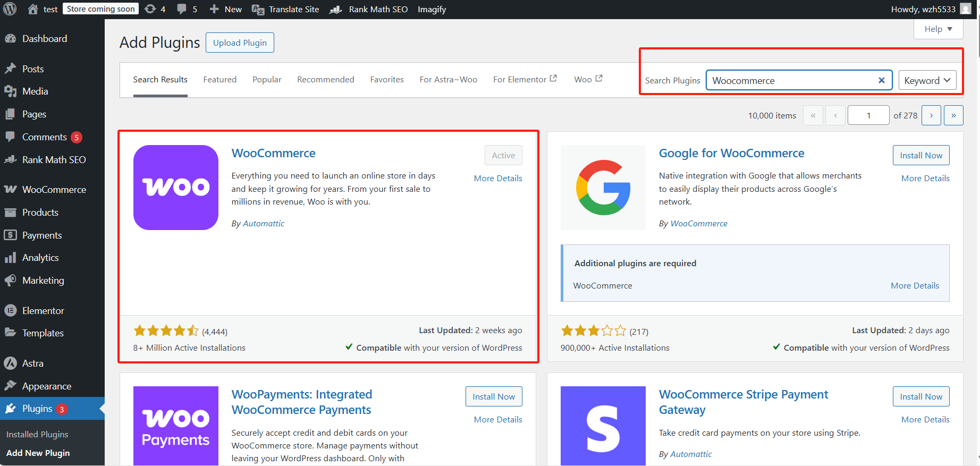980x466 pixels.
Task: Click the WooCommerce plugin purple logo
Action: tap(176, 188)
